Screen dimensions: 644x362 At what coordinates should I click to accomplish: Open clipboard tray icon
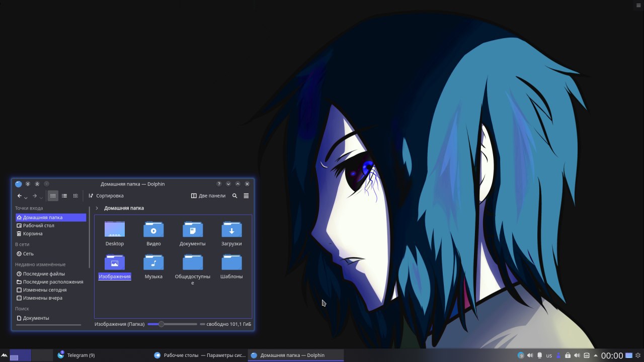click(x=587, y=355)
